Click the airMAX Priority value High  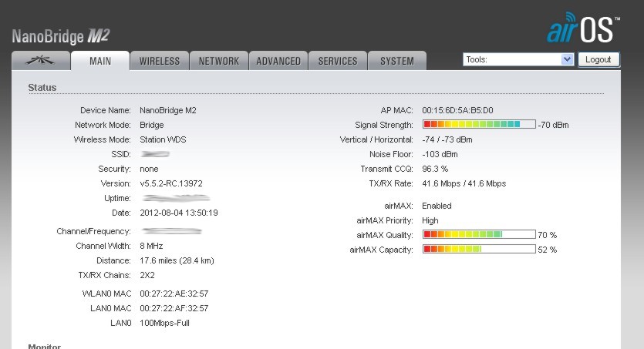click(430, 220)
